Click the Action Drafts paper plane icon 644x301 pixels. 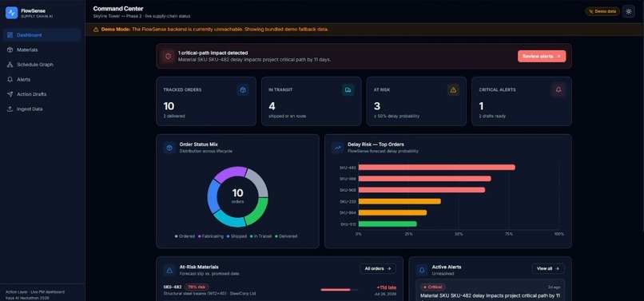[10, 94]
